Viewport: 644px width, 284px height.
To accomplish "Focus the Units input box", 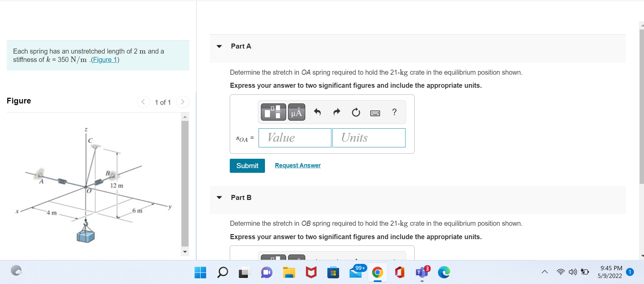I will tap(369, 138).
